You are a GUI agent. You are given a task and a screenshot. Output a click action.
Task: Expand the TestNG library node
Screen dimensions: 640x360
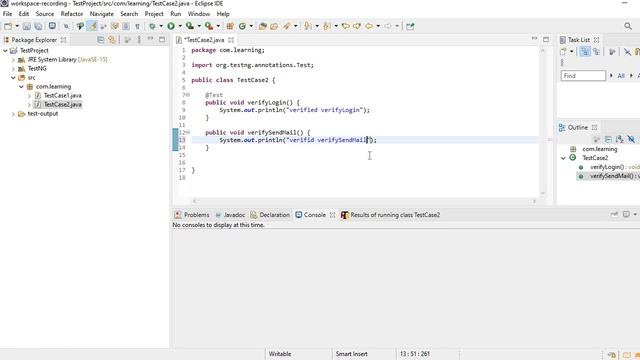[x=13, y=69]
